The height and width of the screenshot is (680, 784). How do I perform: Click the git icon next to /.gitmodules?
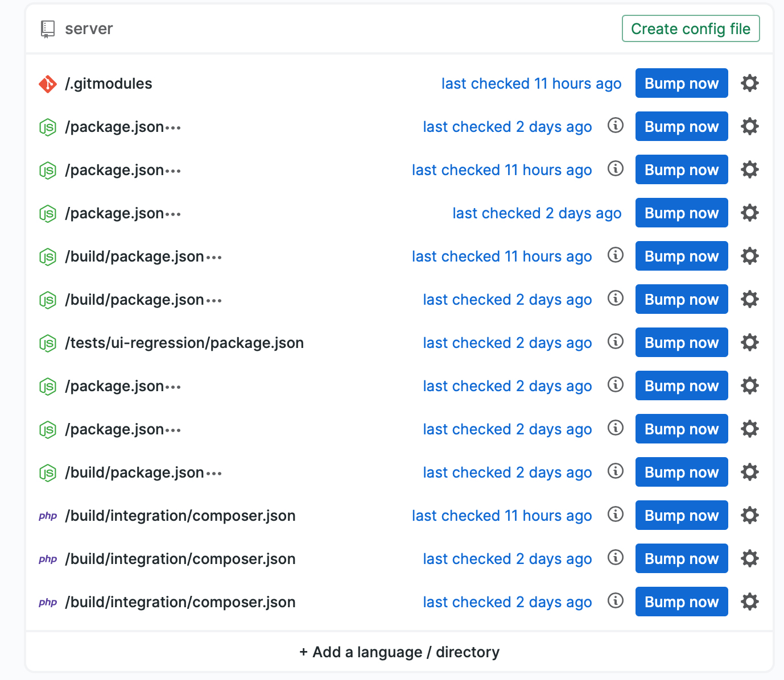click(48, 84)
